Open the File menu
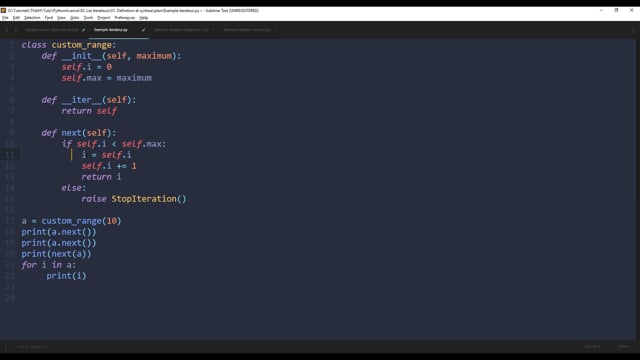 [5, 18]
